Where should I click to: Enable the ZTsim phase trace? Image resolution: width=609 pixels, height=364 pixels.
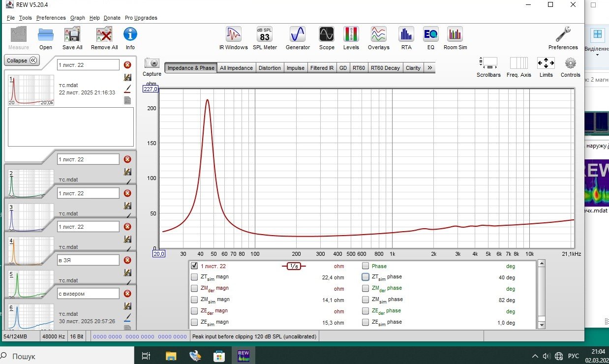[365, 277]
